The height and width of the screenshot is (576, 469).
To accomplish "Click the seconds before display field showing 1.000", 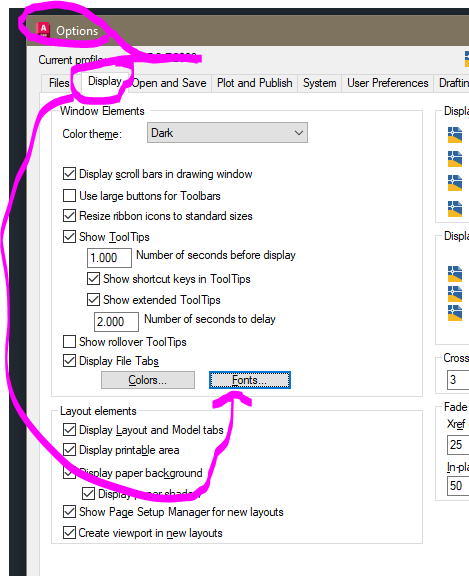I will pyautogui.click(x=109, y=258).
